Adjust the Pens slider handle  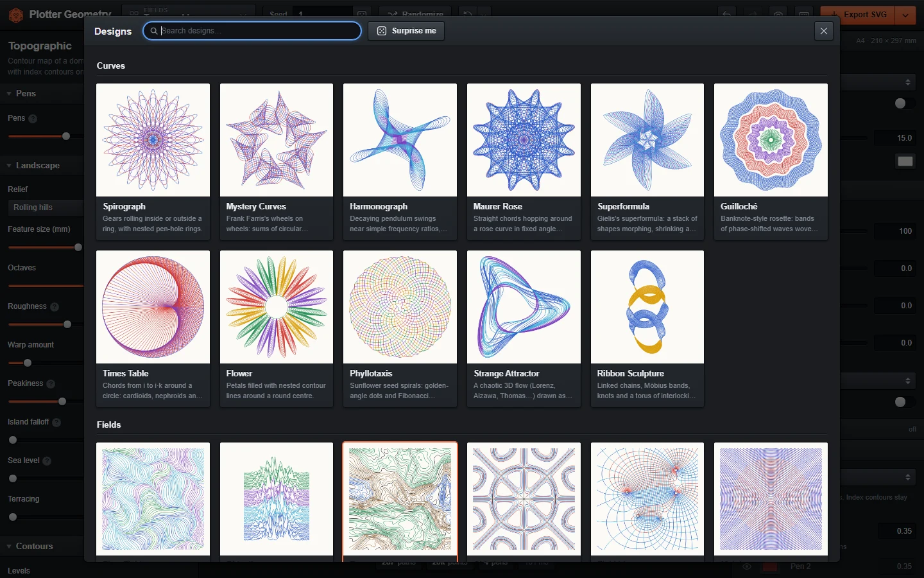point(66,136)
